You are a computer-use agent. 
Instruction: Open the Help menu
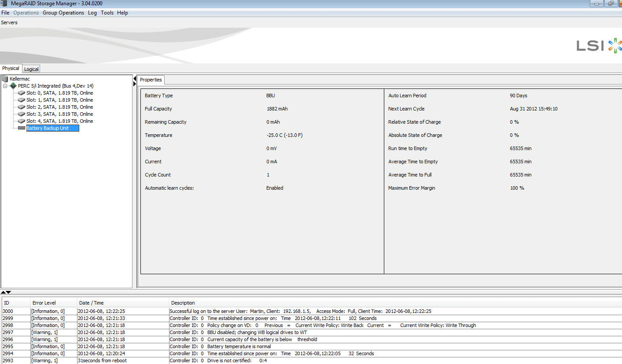tap(122, 13)
